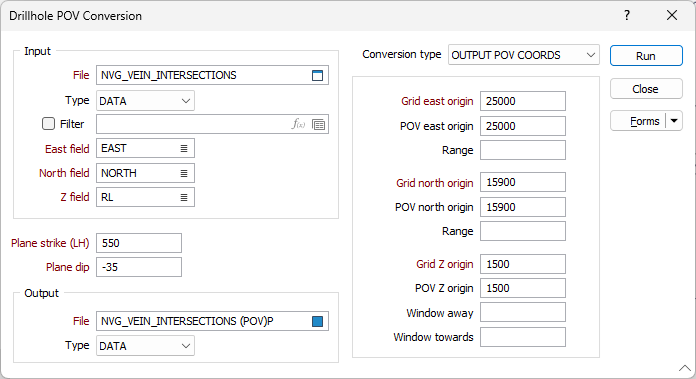This screenshot has height=379, width=696.
Task: Collapse dialog with bottom-right chevron
Action: [684, 368]
